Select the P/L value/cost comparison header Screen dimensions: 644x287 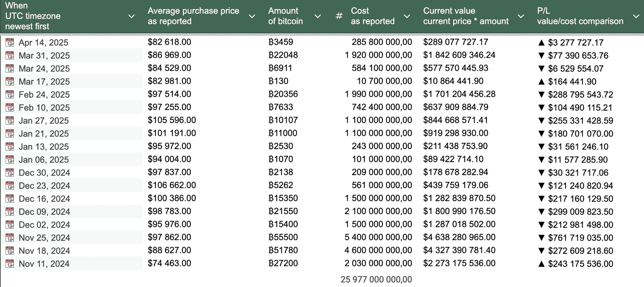click(580, 16)
